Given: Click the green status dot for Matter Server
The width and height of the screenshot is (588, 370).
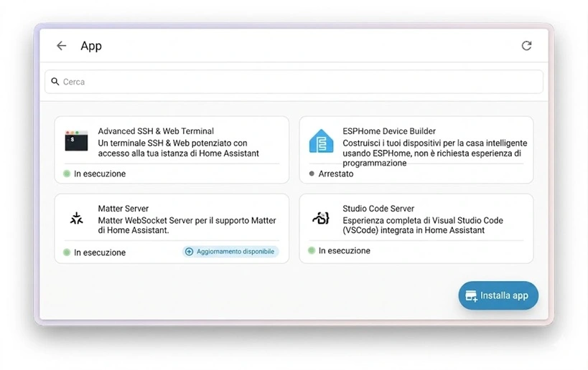Looking at the screenshot, I should click(67, 252).
